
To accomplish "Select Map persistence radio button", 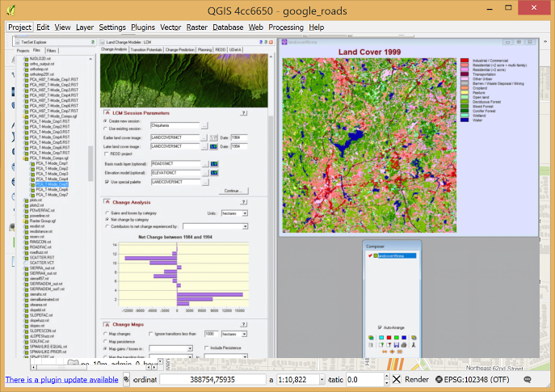I will click(106, 341).
